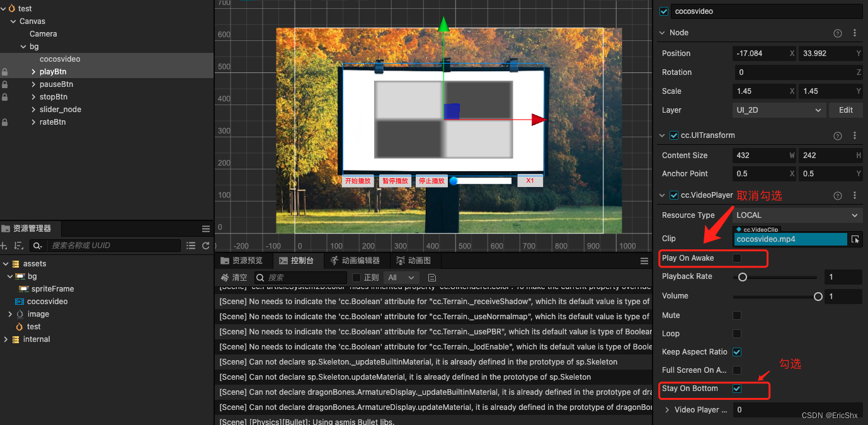Click the lock icon beside rateBtn
Screen dimensions: 868x425
[5, 122]
